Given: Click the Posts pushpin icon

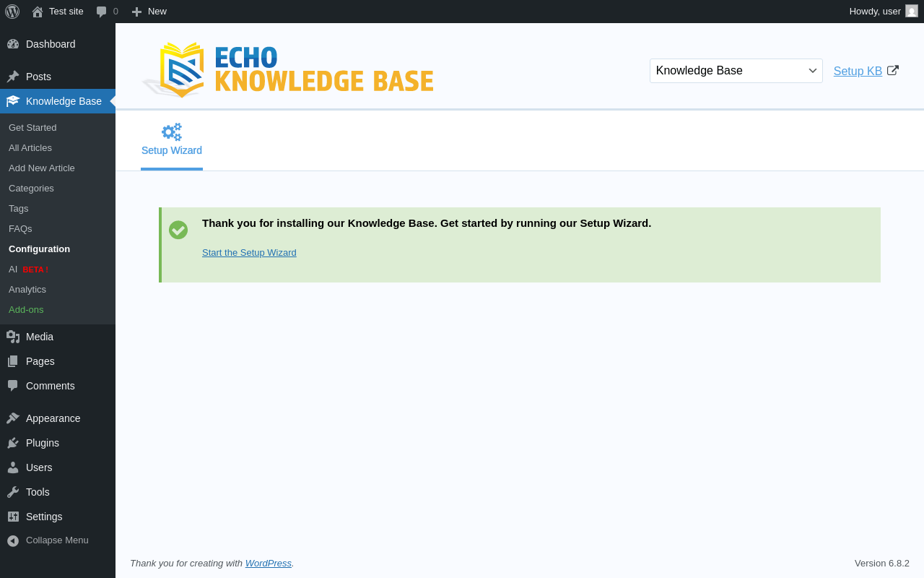Looking at the screenshot, I should pos(13,77).
